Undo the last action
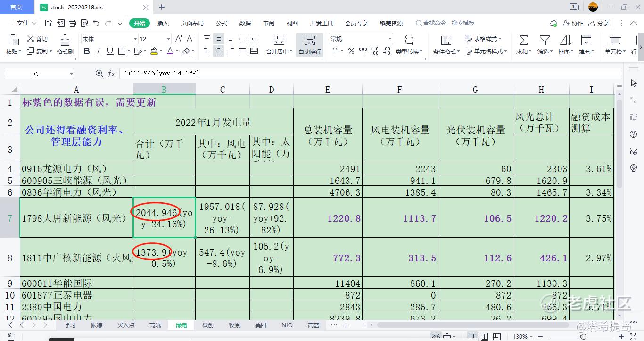This screenshot has height=341, width=644. tap(96, 23)
